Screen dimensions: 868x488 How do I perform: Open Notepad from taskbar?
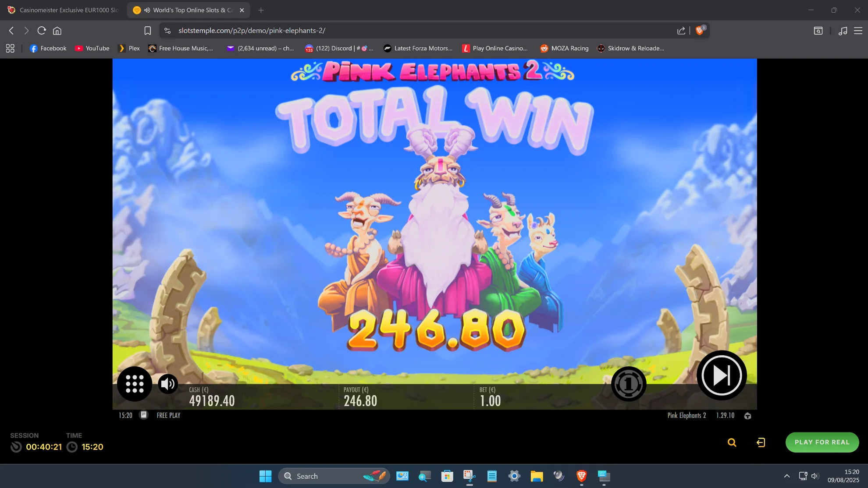click(492, 476)
